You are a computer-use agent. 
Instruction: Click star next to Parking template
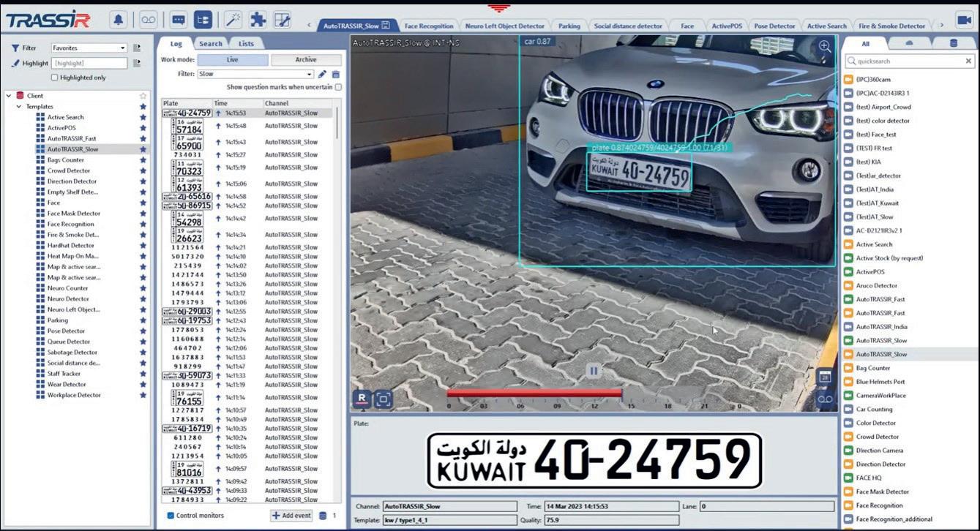[x=143, y=320]
